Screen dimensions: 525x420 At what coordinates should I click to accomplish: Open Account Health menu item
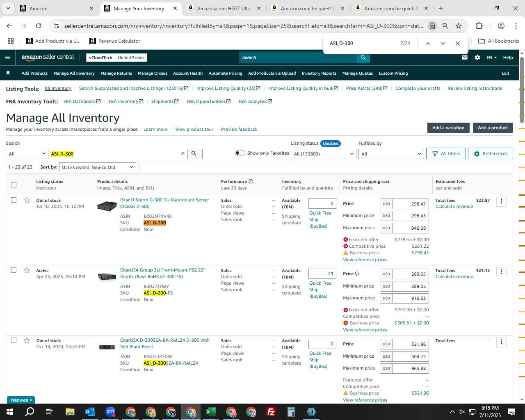[x=188, y=73]
